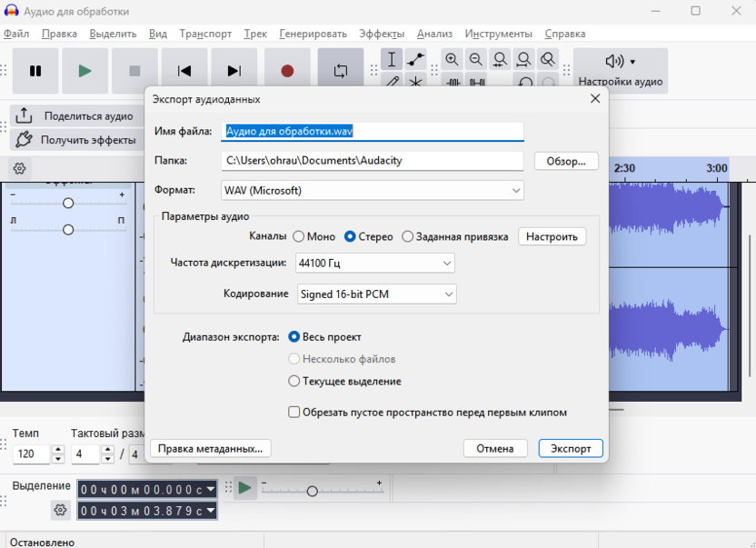Click the Zoom In magnifier icon
Screen dimensions: 756x548
click(452, 60)
